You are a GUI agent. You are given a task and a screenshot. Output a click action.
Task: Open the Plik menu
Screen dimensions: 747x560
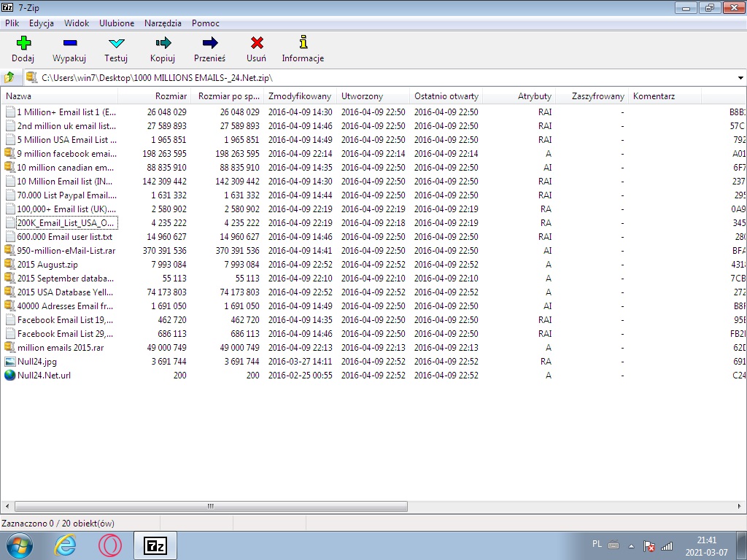click(x=12, y=23)
